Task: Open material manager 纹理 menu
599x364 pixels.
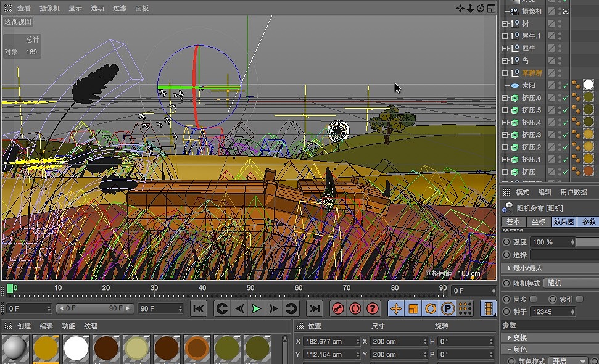Action: click(x=91, y=326)
